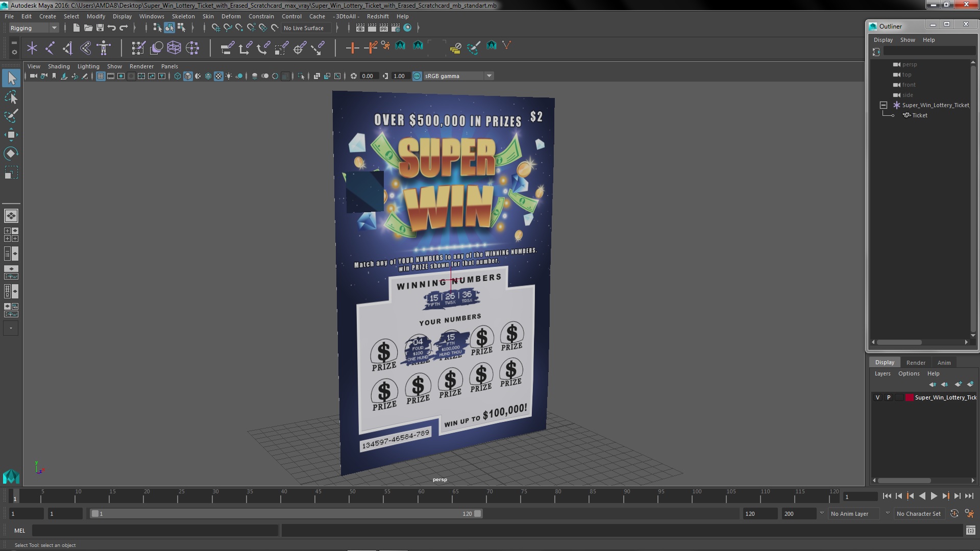Viewport: 980px width, 551px height.
Task: Toggle grid display in viewport toolbar
Action: (x=101, y=76)
